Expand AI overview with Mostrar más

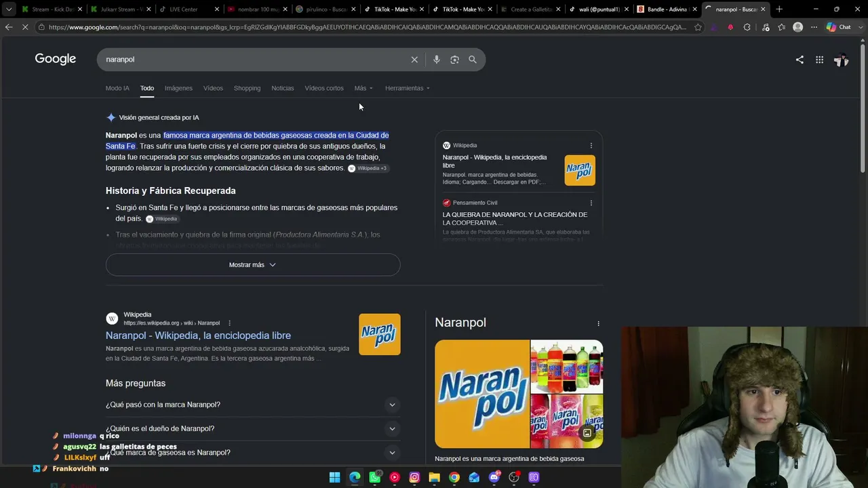[x=253, y=265]
